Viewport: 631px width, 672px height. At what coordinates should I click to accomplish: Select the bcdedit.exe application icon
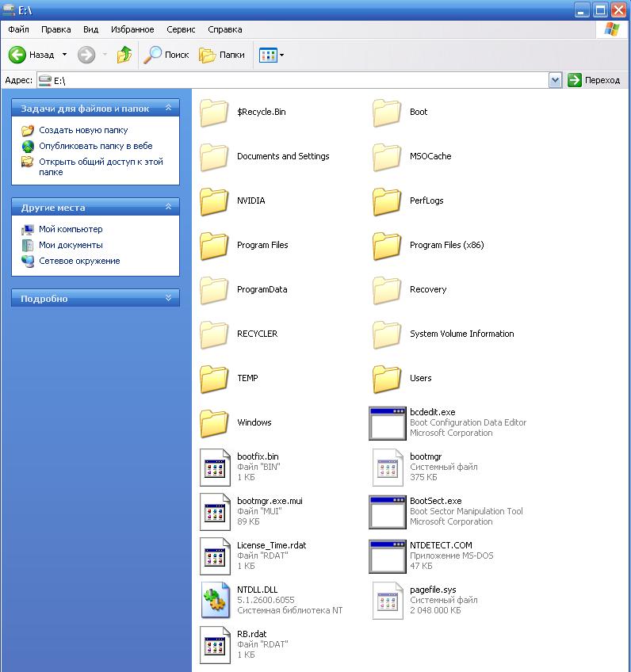(387, 423)
